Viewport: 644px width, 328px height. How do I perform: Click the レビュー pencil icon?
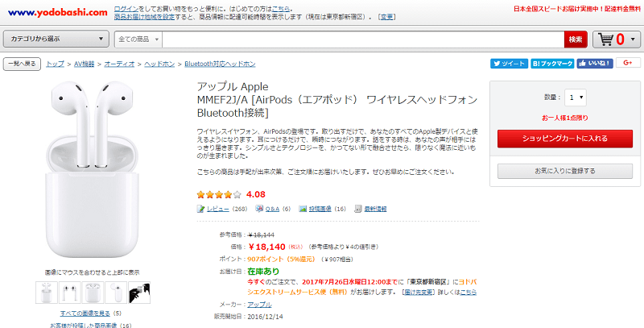point(200,209)
